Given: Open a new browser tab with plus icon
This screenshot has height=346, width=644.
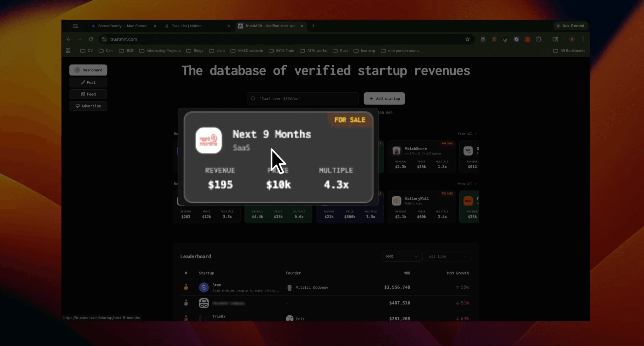Looking at the screenshot, I should click(x=313, y=26).
